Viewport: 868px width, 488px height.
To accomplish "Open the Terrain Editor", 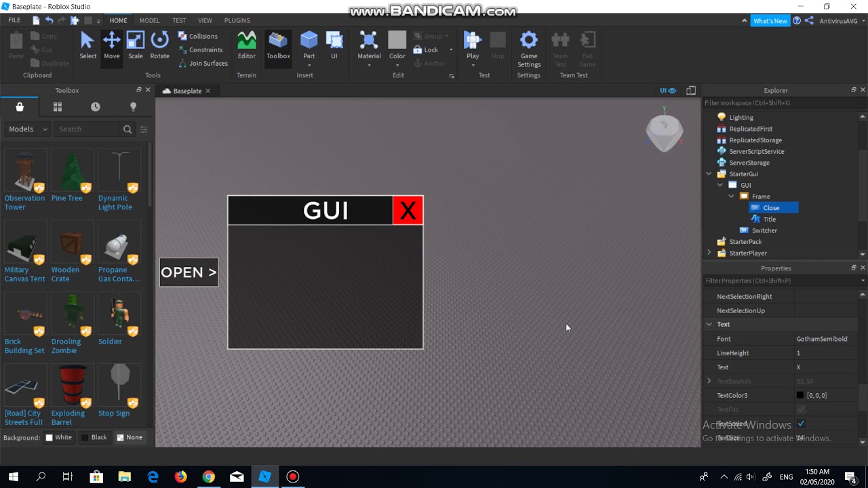I will coord(247,45).
